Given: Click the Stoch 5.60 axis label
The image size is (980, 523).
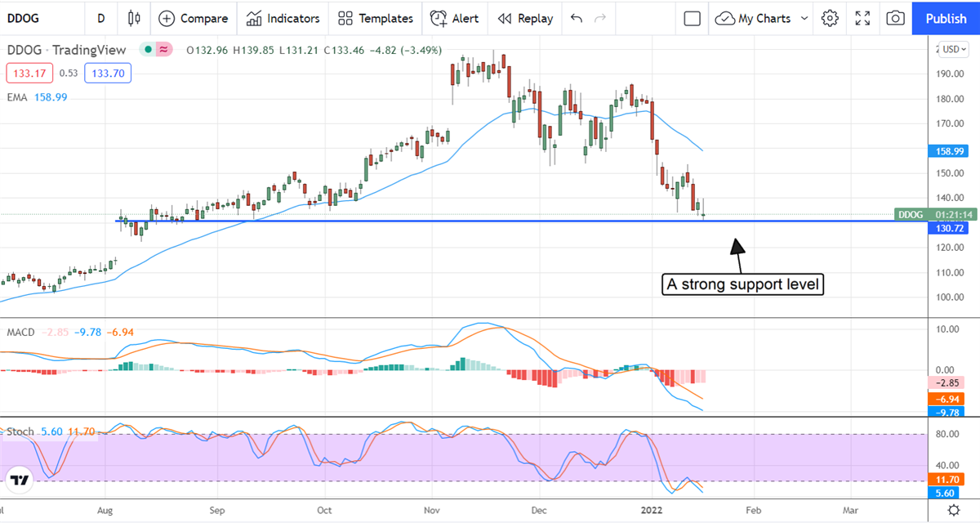Looking at the screenshot, I should (947, 494).
